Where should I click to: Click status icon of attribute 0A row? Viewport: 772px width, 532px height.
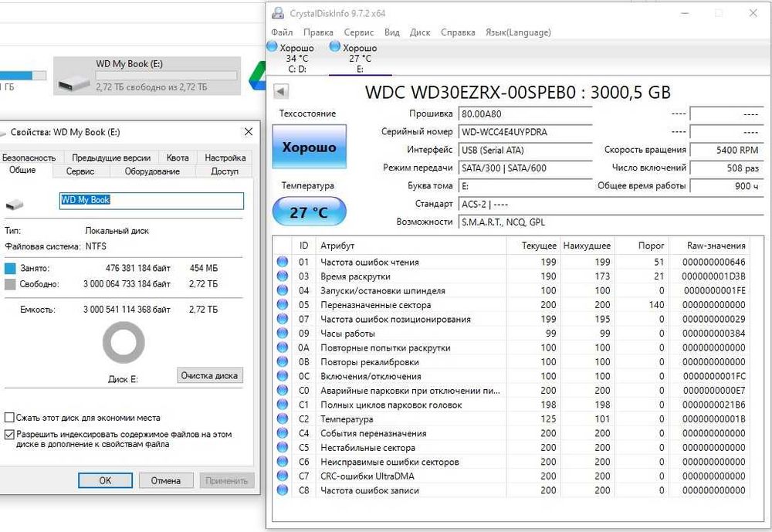282,347
